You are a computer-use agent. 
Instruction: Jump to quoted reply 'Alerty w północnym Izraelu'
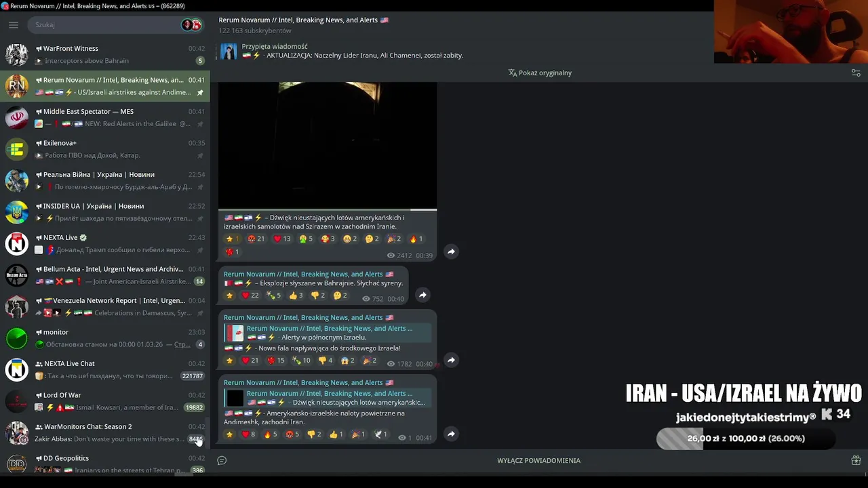point(328,333)
